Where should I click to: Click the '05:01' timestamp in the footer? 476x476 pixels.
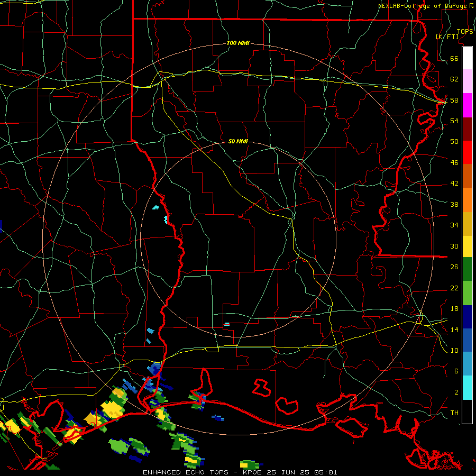pos(326,472)
